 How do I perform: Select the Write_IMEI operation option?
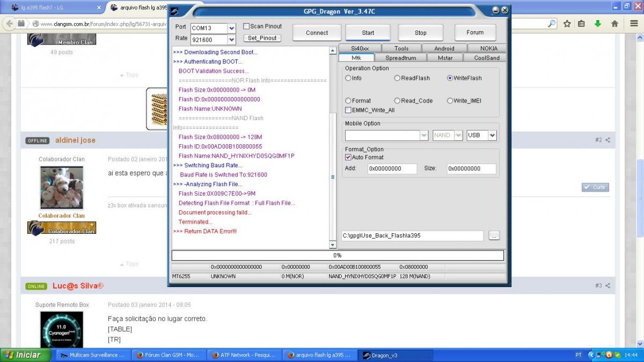click(450, 101)
